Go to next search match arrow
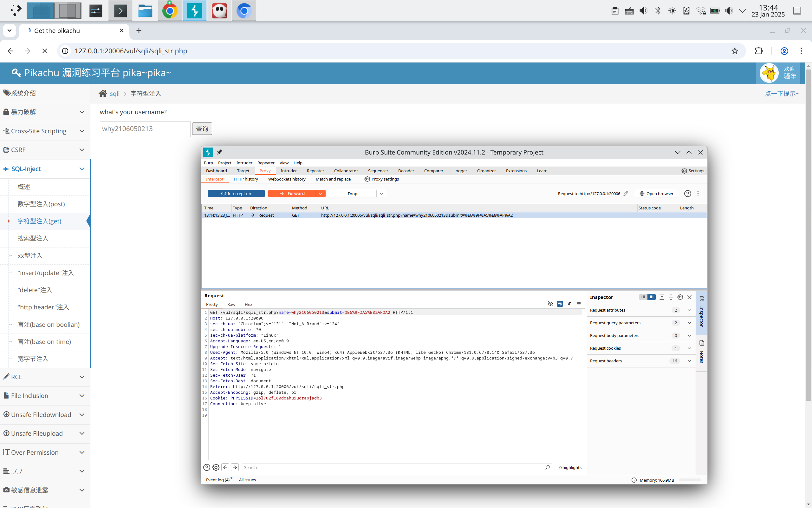This screenshot has height=508, width=812. pyautogui.click(x=235, y=467)
